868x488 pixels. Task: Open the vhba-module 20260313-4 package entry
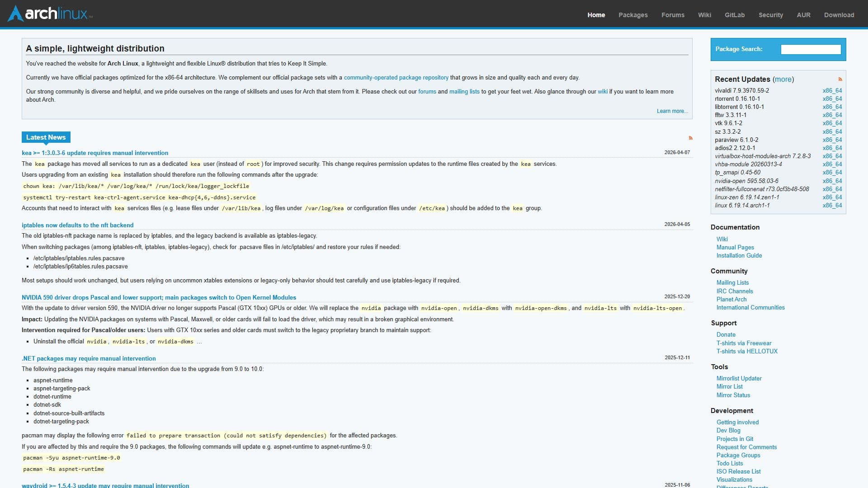coord(748,164)
